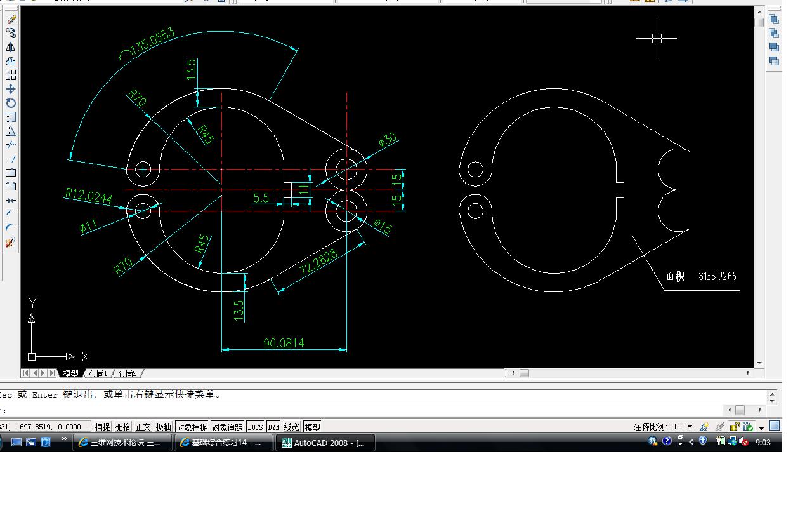Image resolution: width=812 pixels, height=508 pixels.
Task: Click the 模型 status bar button
Action: point(313,427)
